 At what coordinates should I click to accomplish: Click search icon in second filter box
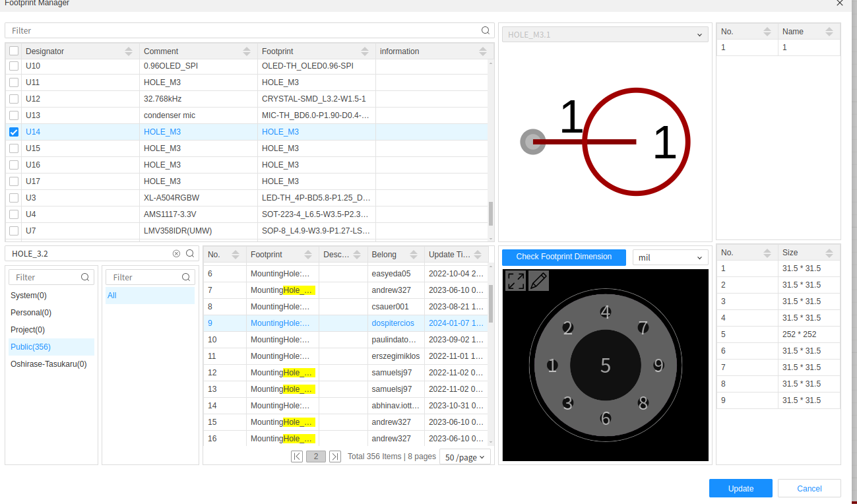click(x=186, y=278)
